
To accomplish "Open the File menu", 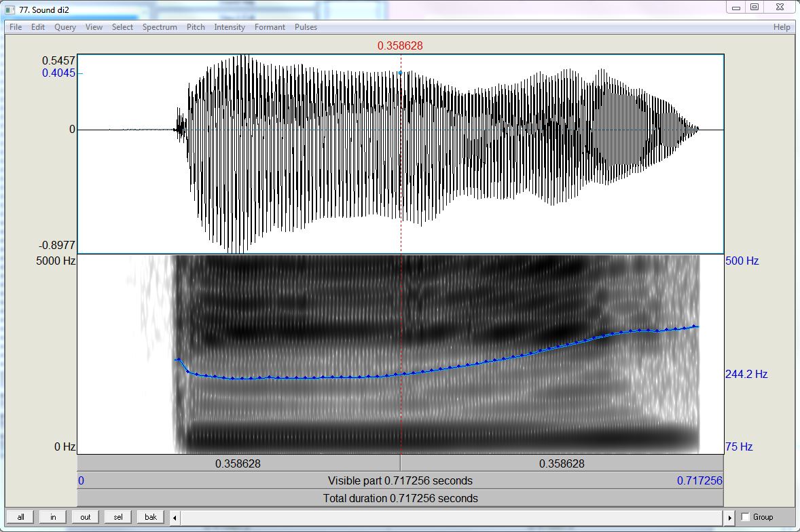I will point(16,27).
